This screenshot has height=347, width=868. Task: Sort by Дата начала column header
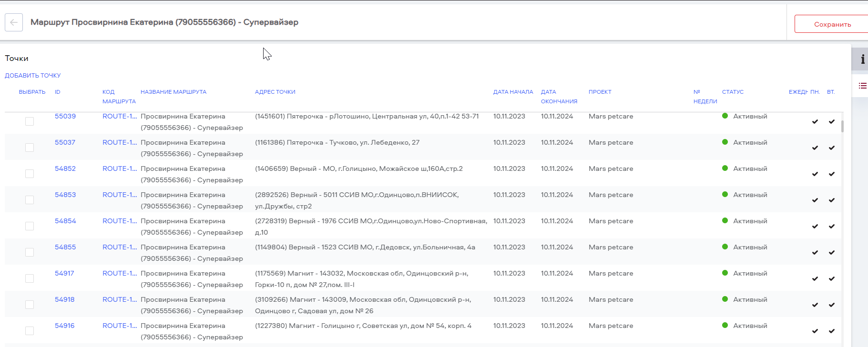click(513, 92)
